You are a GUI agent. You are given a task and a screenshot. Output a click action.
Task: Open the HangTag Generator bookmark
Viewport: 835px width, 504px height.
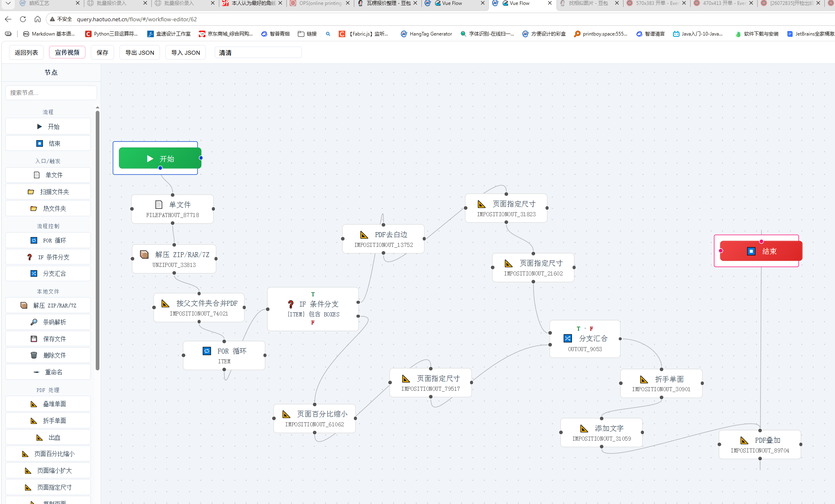[426, 34]
